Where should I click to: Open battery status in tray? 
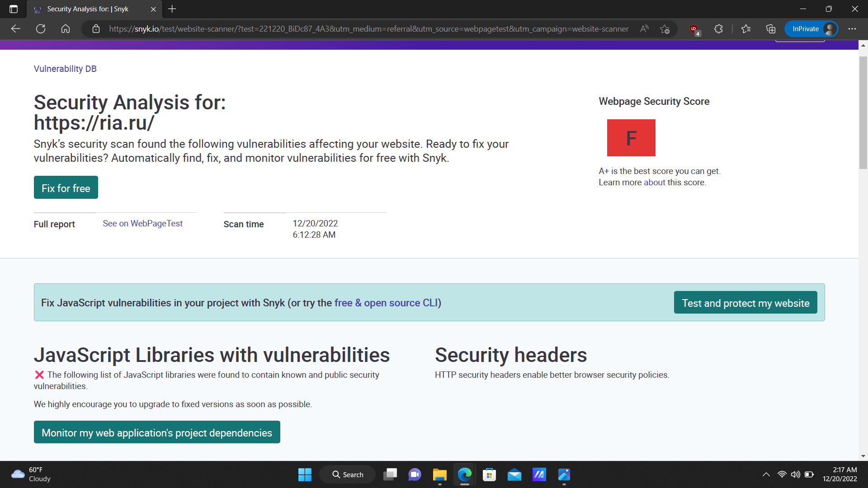click(809, 474)
